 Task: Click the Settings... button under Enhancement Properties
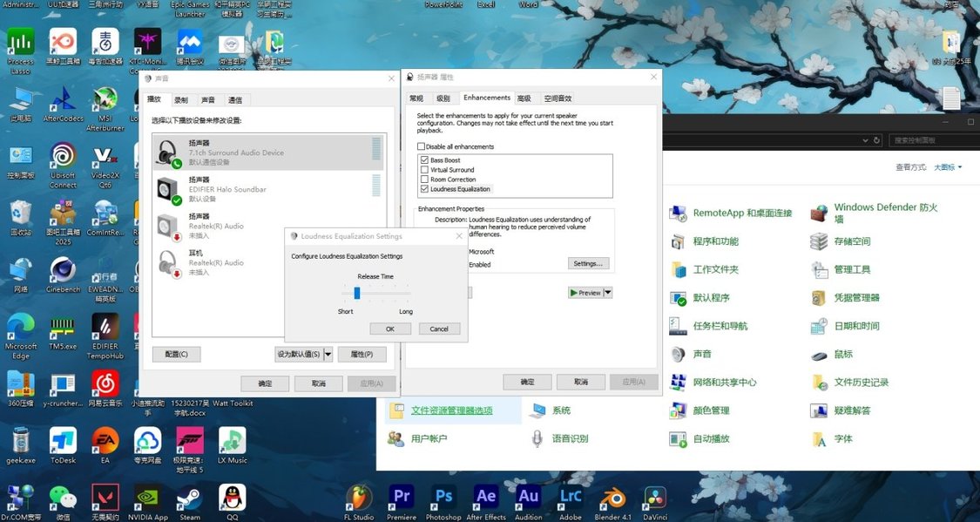[588, 264]
